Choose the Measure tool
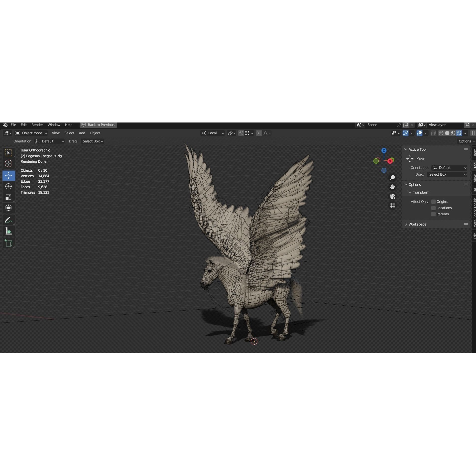This screenshot has height=476, width=476. [x=9, y=231]
